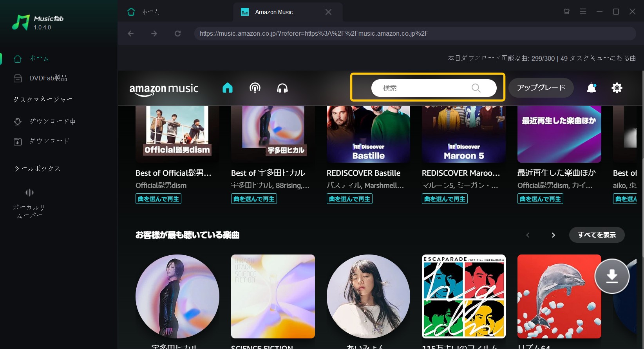
Task: Switch to the ホーム tab
Action: click(x=143, y=12)
